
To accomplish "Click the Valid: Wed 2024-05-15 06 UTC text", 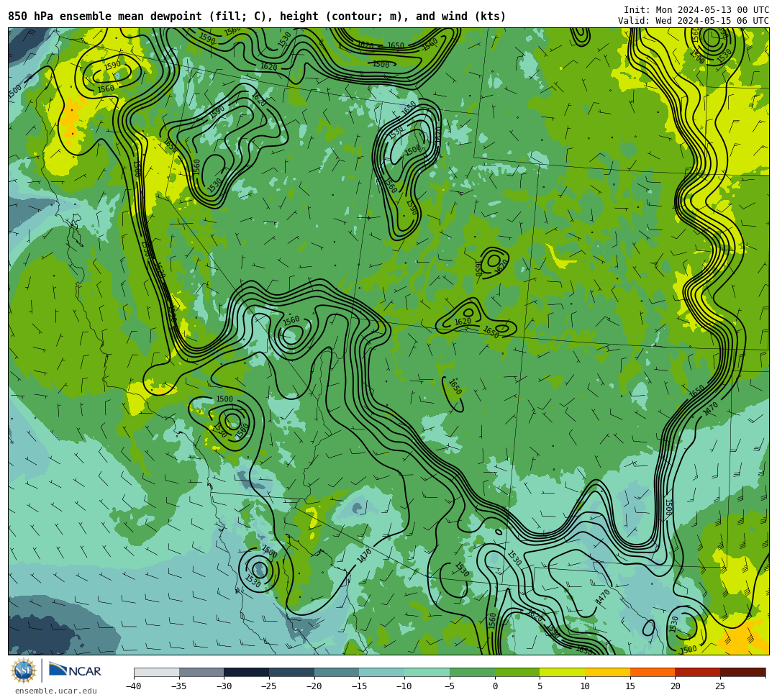I will point(694,20).
